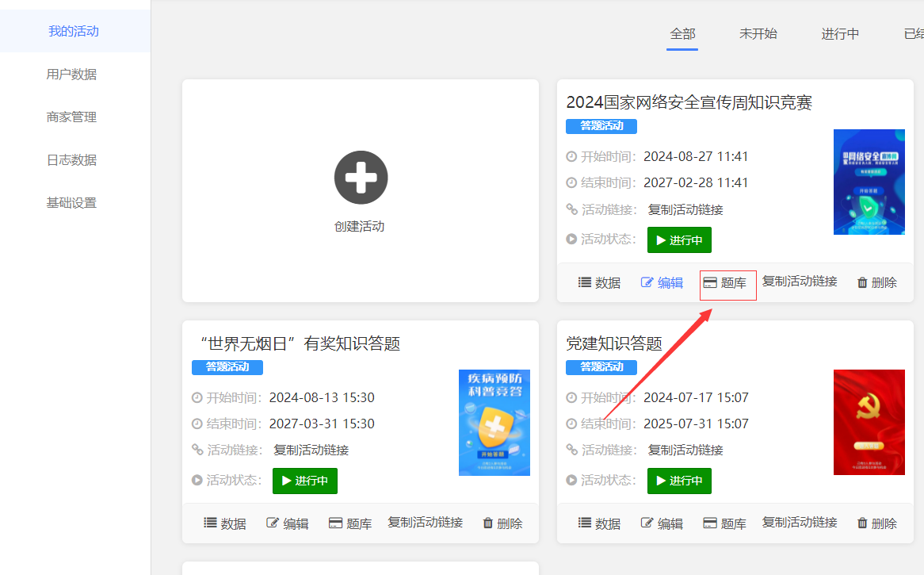Click the title 党建知识答题

614,343
